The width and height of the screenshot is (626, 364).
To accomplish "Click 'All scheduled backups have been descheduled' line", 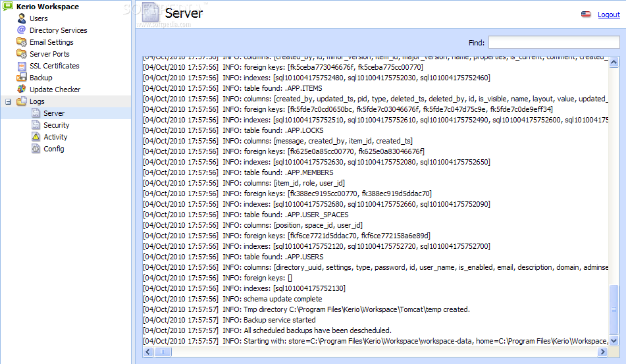I will tap(267, 330).
